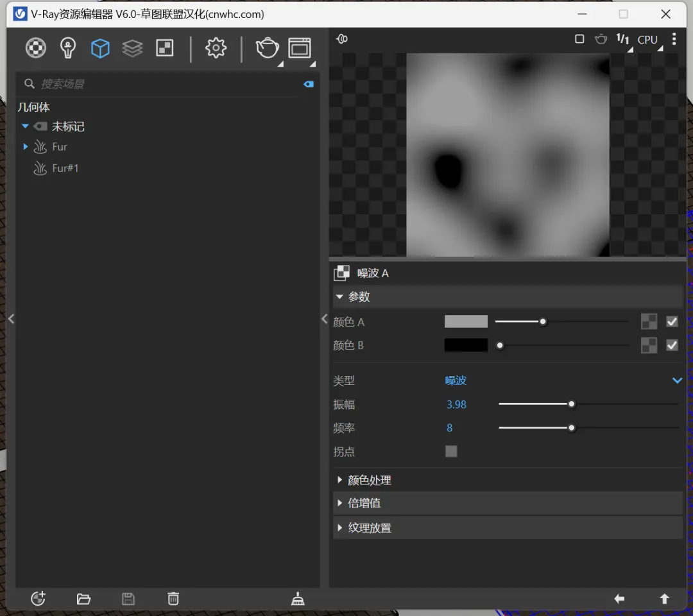Viewport: 693px width, 616px height.
Task: Open the Render Elements layers icon
Action: pos(133,48)
